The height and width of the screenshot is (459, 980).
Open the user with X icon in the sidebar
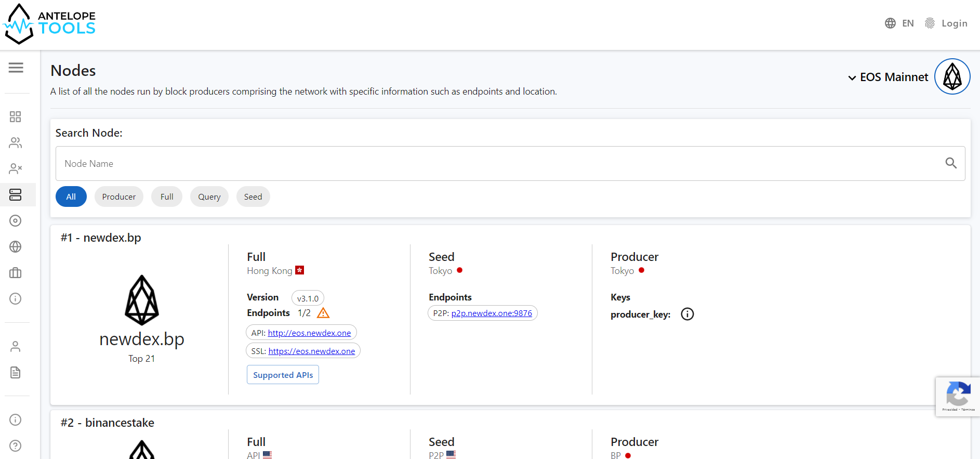click(16, 168)
